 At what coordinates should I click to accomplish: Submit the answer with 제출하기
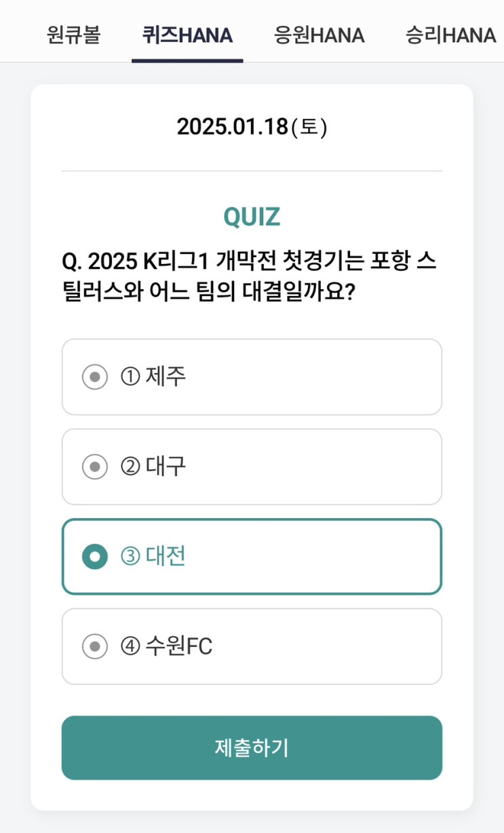coord(252,747)
